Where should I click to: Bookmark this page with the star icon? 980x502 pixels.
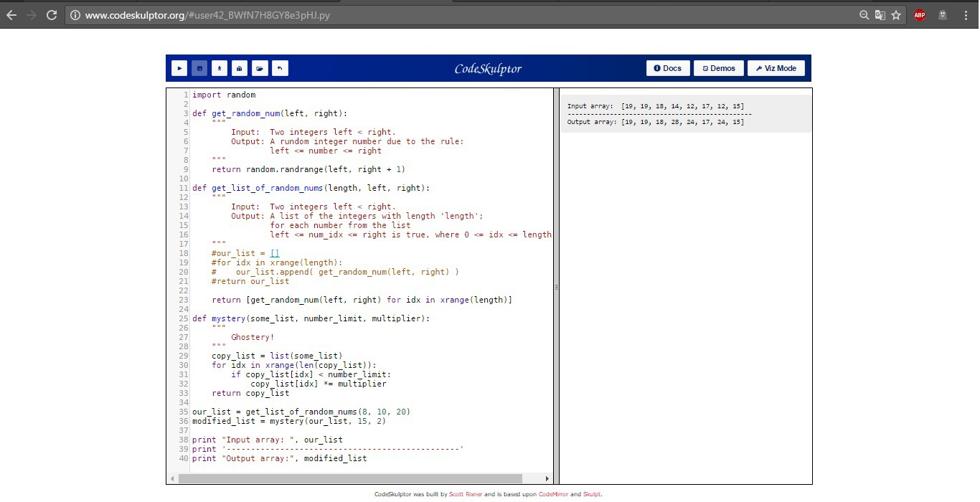tap(896, 15)
